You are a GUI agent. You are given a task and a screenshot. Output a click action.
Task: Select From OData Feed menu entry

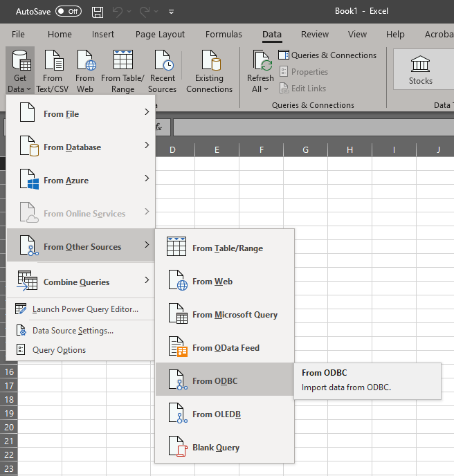tap(224, 348)
